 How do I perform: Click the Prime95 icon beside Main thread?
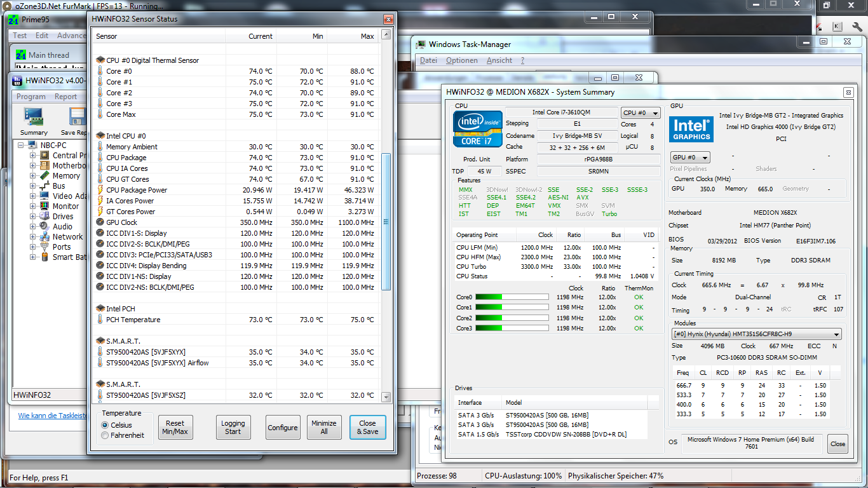21,55
